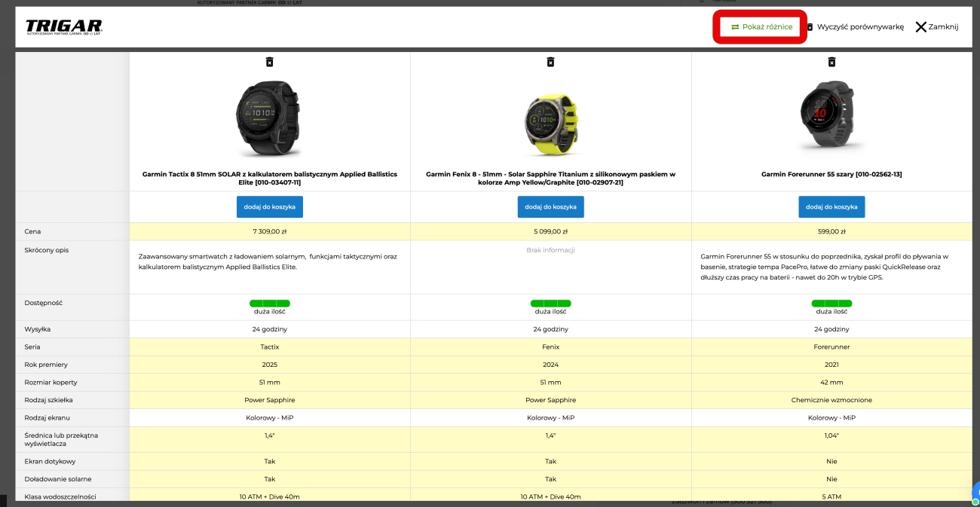The width and height of the screenshot is (980, 507).
Task: Click the Tactix 8 short description text
Action: coord(268,261)
